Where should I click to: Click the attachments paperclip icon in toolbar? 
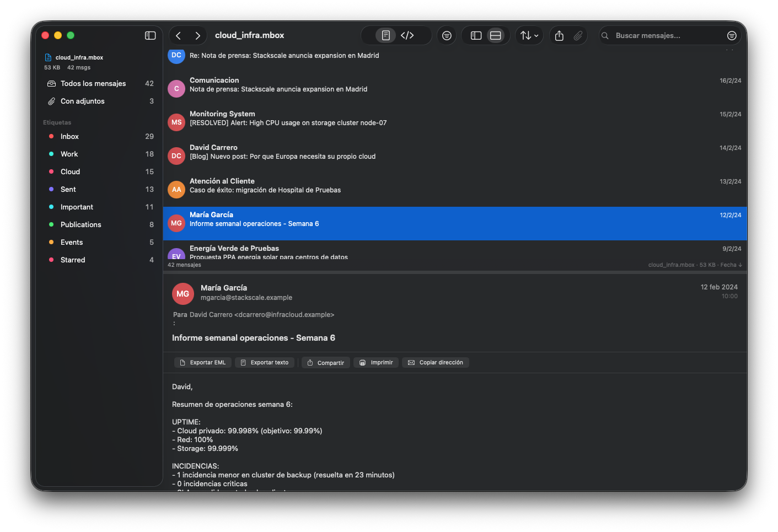[x=577, y=35]
